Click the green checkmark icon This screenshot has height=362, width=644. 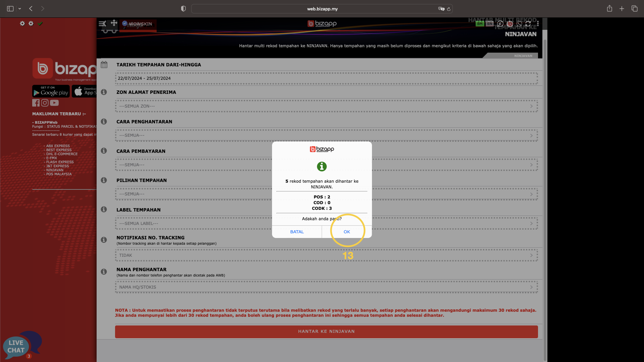(40, 23)
